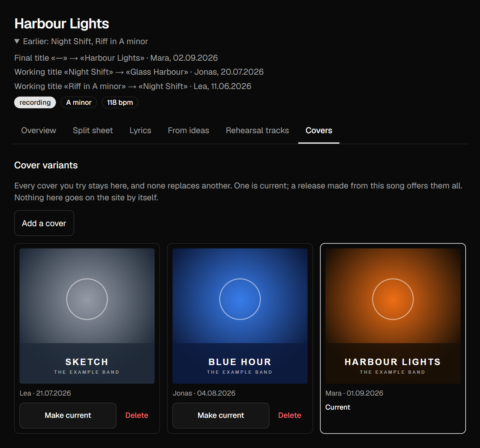Open the Overview tab
The image size is (480, 448).
tap(39, 130)
